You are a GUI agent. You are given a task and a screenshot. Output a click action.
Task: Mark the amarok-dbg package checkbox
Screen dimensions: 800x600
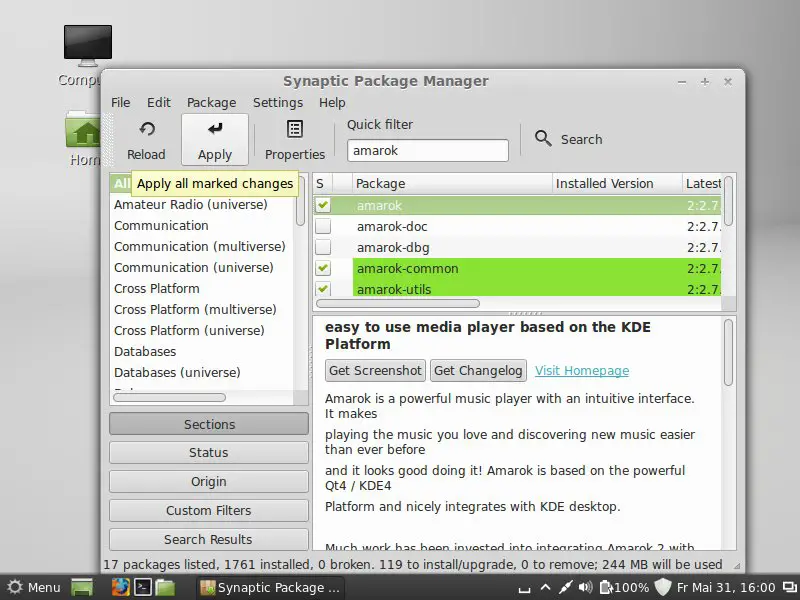coord(323,247)
